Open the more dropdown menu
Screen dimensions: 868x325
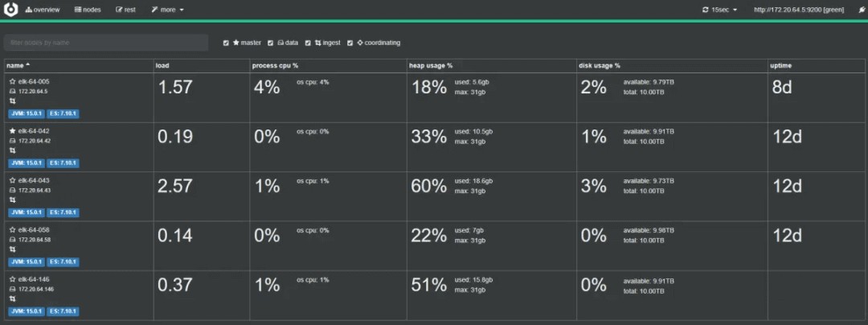[x=167, y=10]
